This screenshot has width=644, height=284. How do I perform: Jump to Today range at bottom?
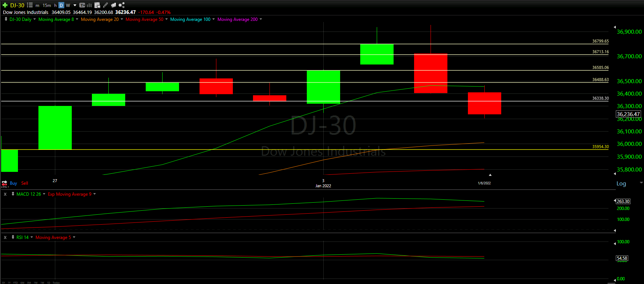click(x=56, y=283)
